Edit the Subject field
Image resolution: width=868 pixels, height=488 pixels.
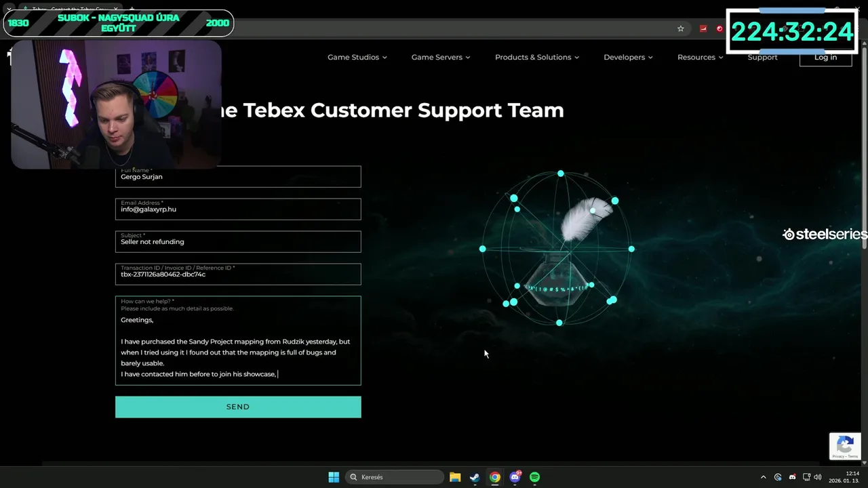(x=238, y=241)
